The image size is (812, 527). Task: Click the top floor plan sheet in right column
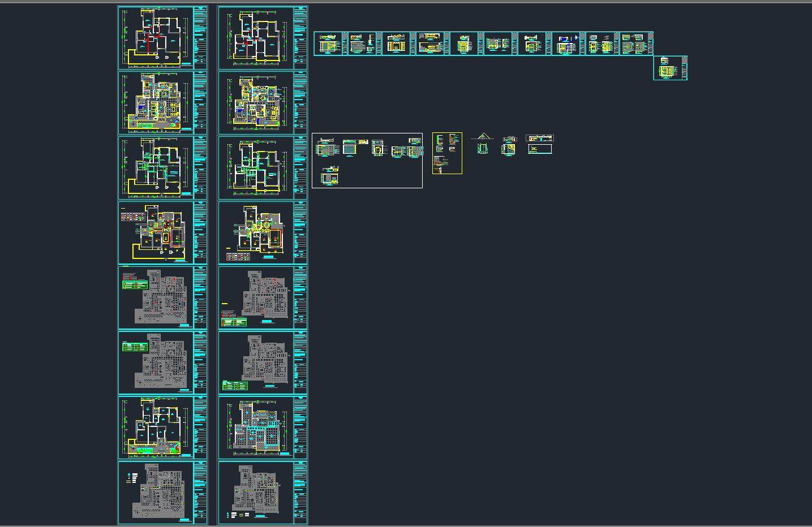coord(263,38)
